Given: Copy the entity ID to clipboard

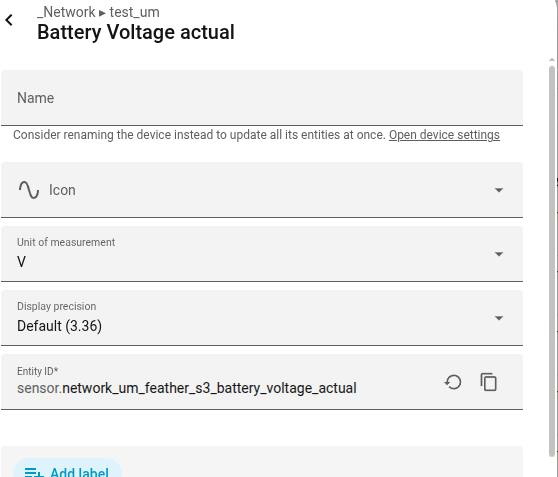Looking at the screenshot, I should pos(489,382).
